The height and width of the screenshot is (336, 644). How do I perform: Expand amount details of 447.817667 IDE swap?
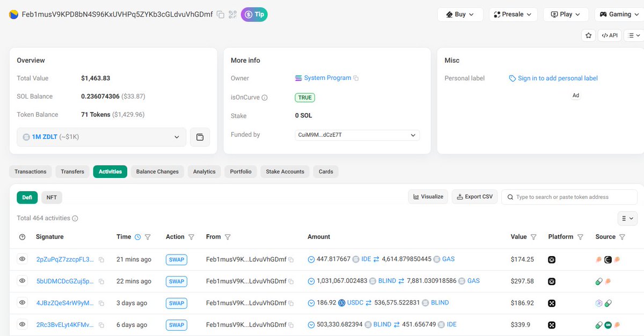[x=311, y=259]
